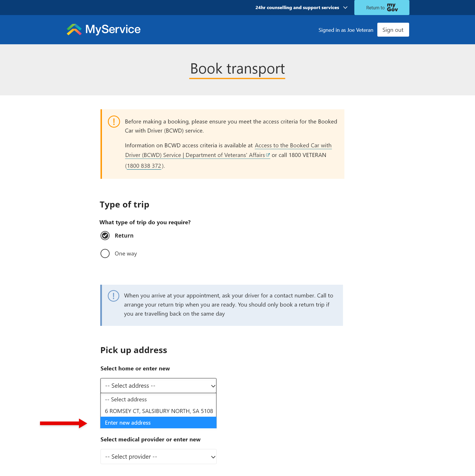Screen dimensions: 475x476
Task: Click the Sign out button
Action: point(393,30)
